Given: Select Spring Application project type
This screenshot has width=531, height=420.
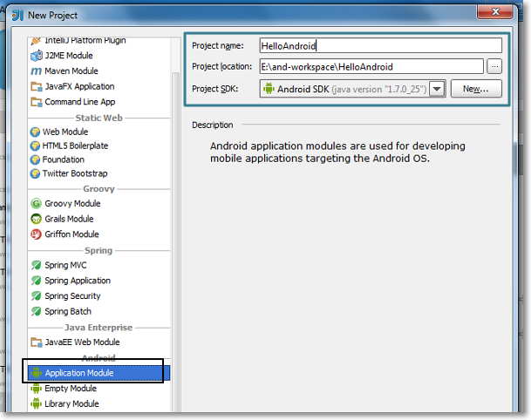Looking at the screenshot, I should pos(78,281).
